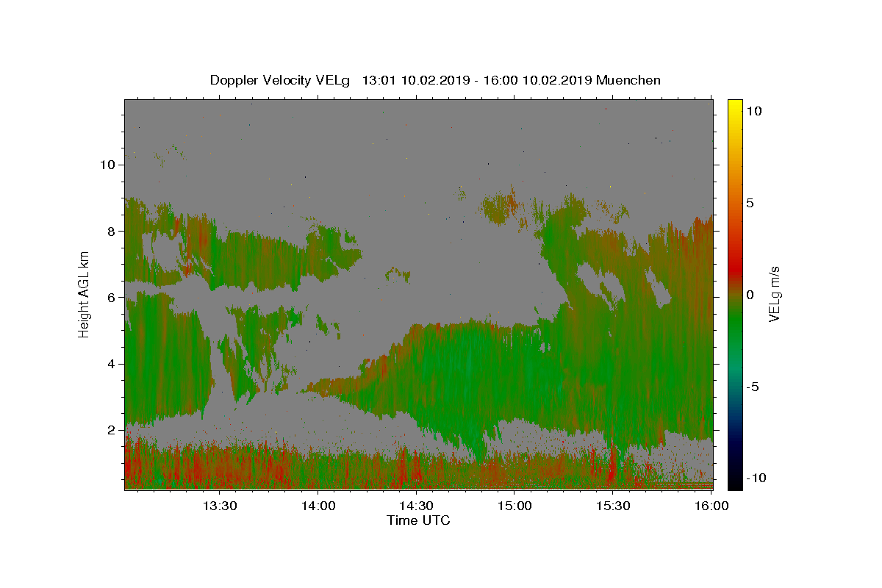Click the colorbar value -10 label
The width and height of the screenshot is (882, 588).
coord(756,478)
